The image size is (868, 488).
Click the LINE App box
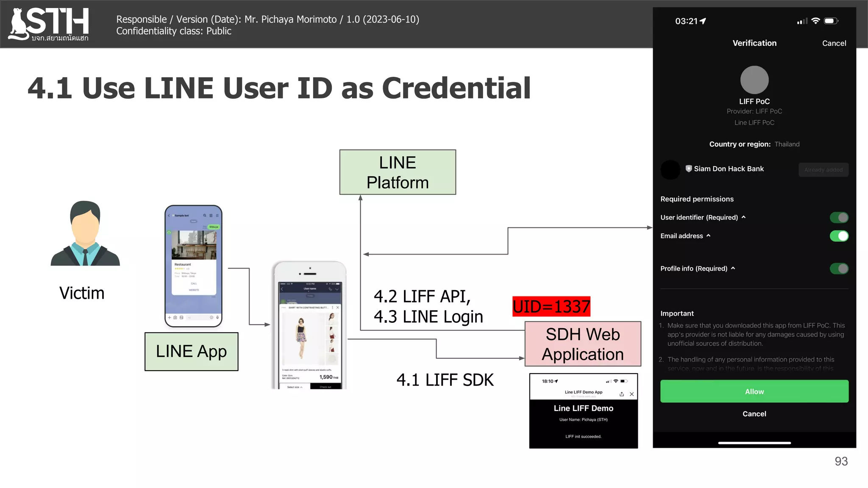tap(192, 352)
